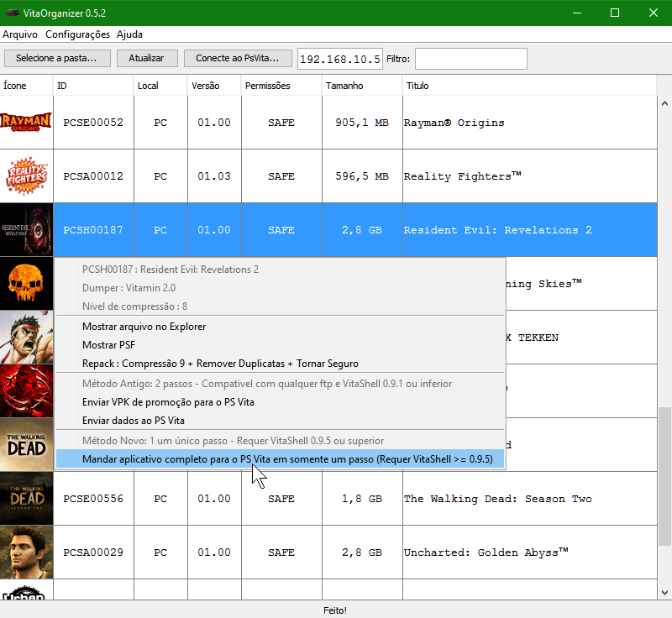Select the Street Fighter X Tekken icon
Screen dimensions: 672x618
pyautogui.click(x=26, y=338)
